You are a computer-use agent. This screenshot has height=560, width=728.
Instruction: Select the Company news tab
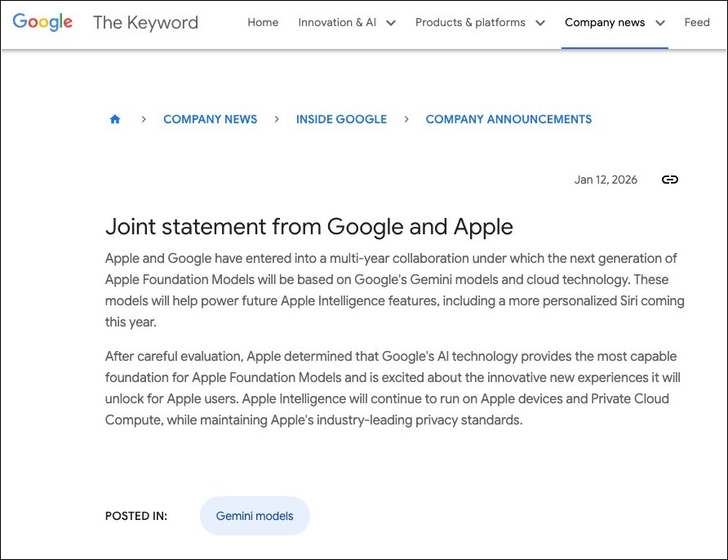tap(604, 23)
